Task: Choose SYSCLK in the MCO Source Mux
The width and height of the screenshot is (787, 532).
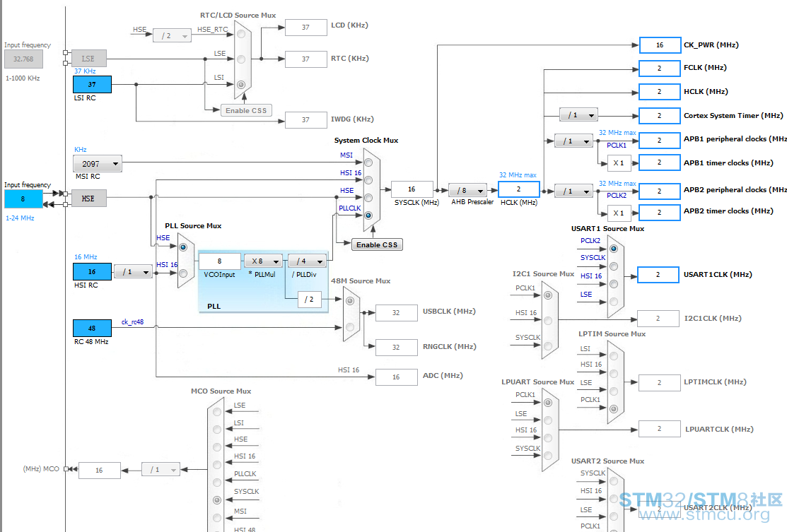Action: pos(217,500)
